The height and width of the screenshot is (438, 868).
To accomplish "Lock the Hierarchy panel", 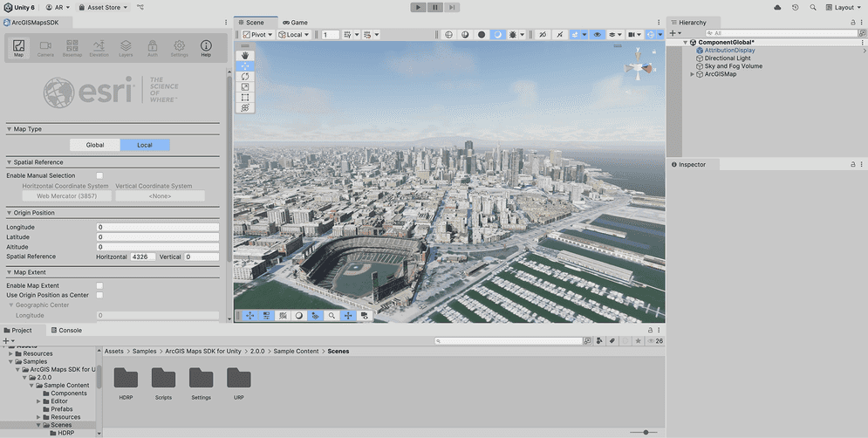I will (x=853, y=23).
